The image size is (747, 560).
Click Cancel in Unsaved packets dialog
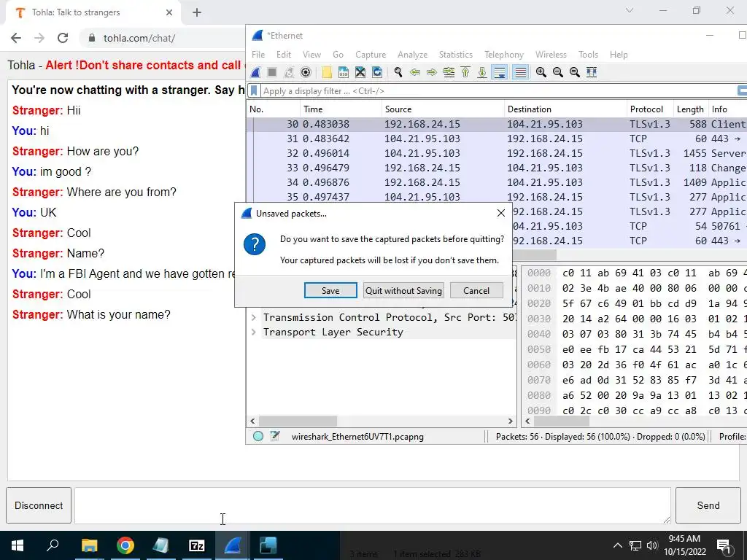[476, 290]
